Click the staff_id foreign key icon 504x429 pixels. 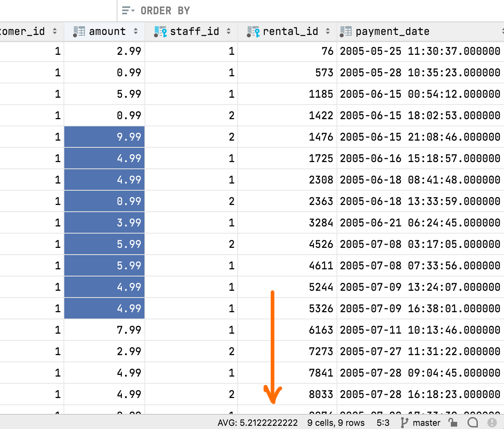click(x=160, y=32)
